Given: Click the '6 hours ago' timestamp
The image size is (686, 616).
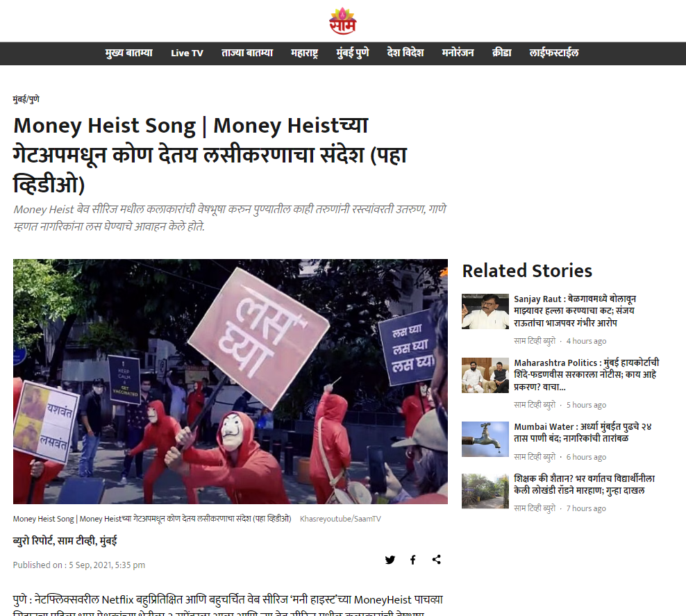Looking at the screenshot, I should [586, 457].
